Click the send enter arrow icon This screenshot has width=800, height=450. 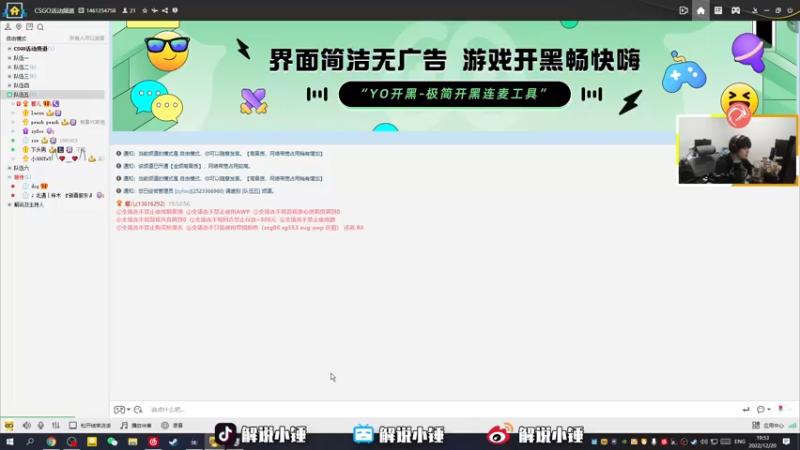tap(745, 410)
